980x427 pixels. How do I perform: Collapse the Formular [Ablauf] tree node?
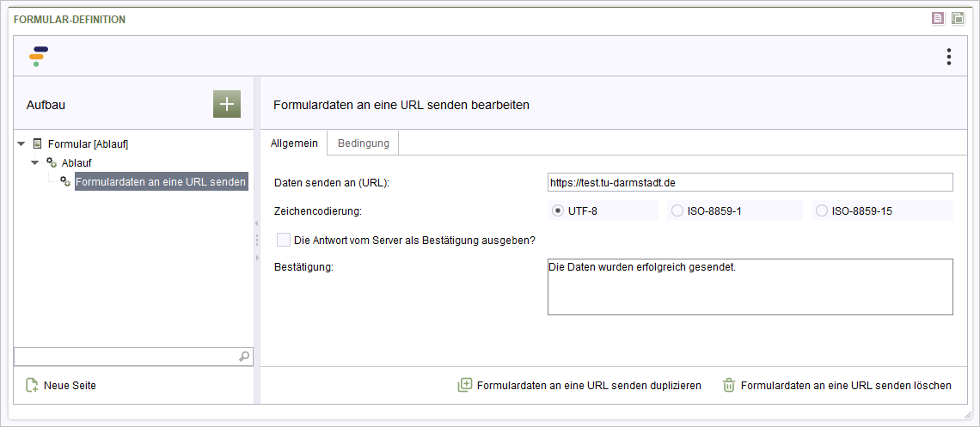pyautogui.click(x=21, y=144)
